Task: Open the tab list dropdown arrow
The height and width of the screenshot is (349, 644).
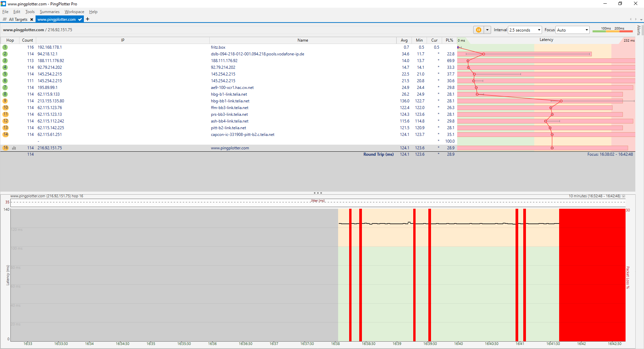Action: coord(641,19)
